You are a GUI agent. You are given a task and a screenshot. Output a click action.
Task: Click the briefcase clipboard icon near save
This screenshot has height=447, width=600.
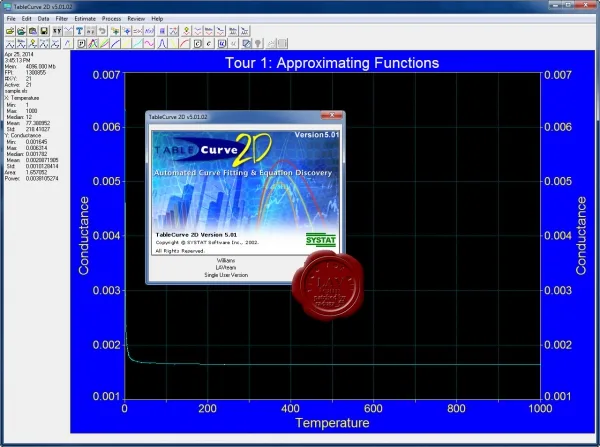33,31
